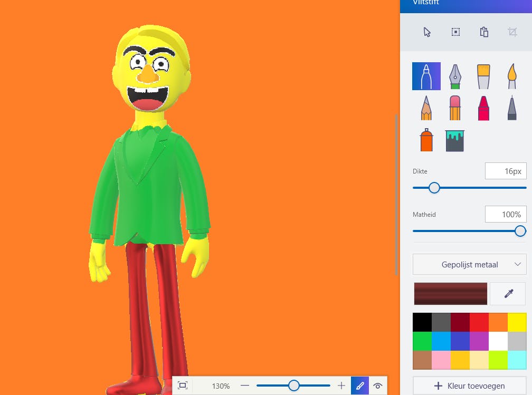Click the Paste clipboard icon
The width and height of the screenshot is (532, 395).
[x=484, y=32]
